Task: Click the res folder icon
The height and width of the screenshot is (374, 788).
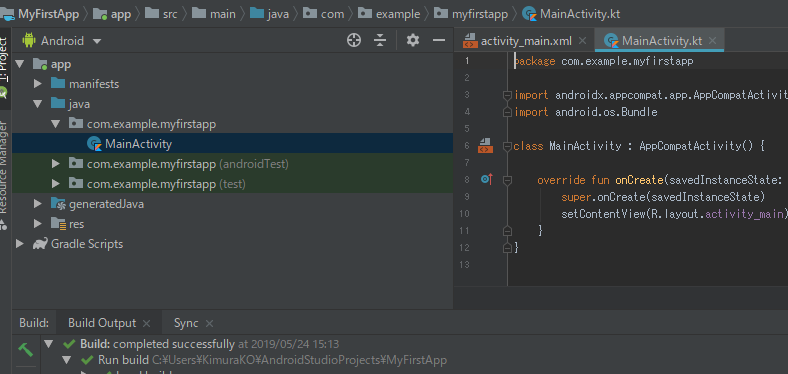Action: click(58, 224)
